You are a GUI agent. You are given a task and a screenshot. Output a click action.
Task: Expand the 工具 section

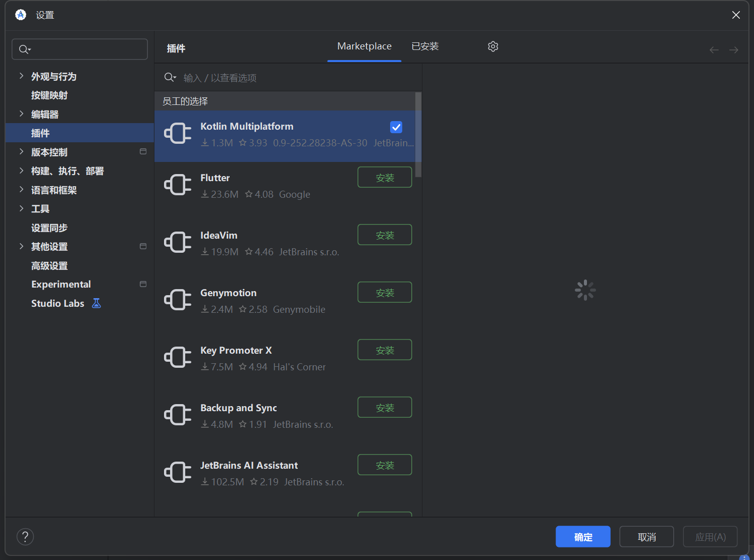21,208
